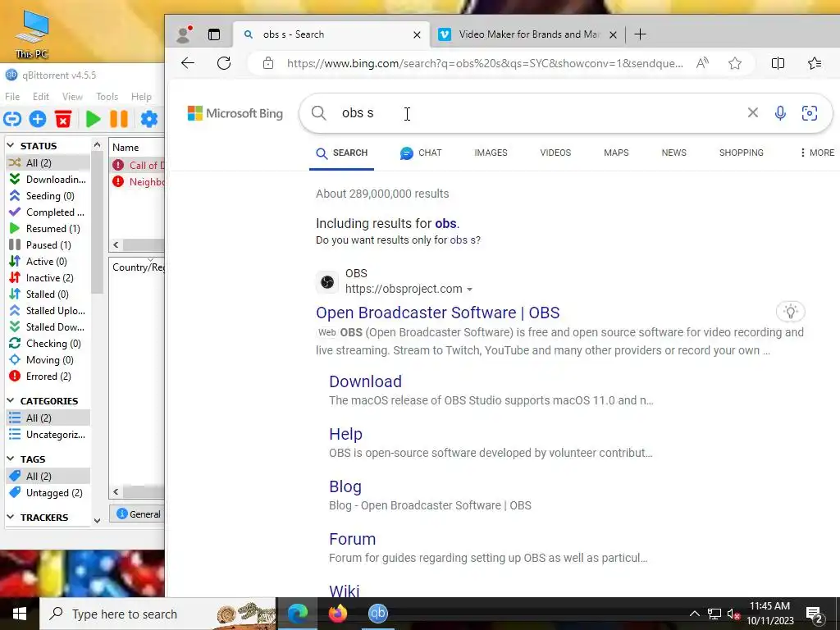Click the network tray icon
Viewport: 840px width, 630px height.
tap(714, 614)
